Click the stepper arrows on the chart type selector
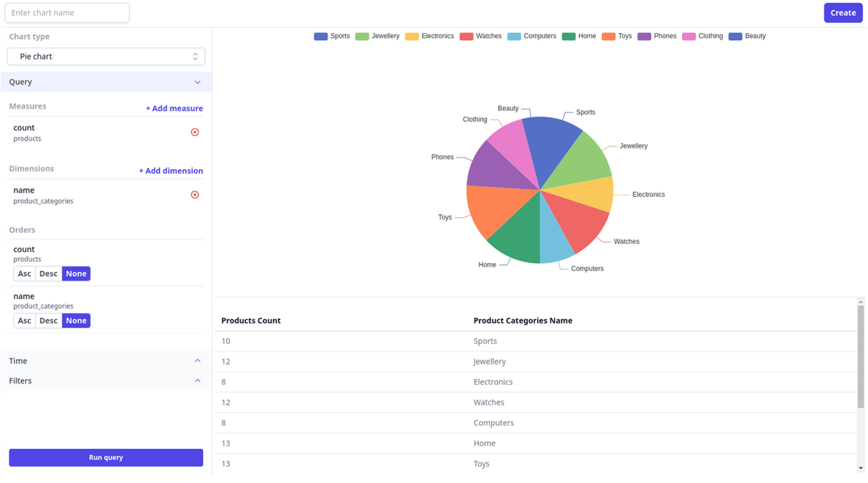 [x=195, y=56]
